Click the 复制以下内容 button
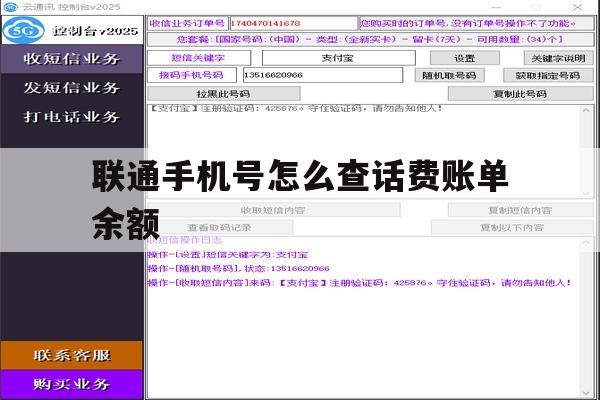Viewport: 600px width, 400px height. pos(512,227)
